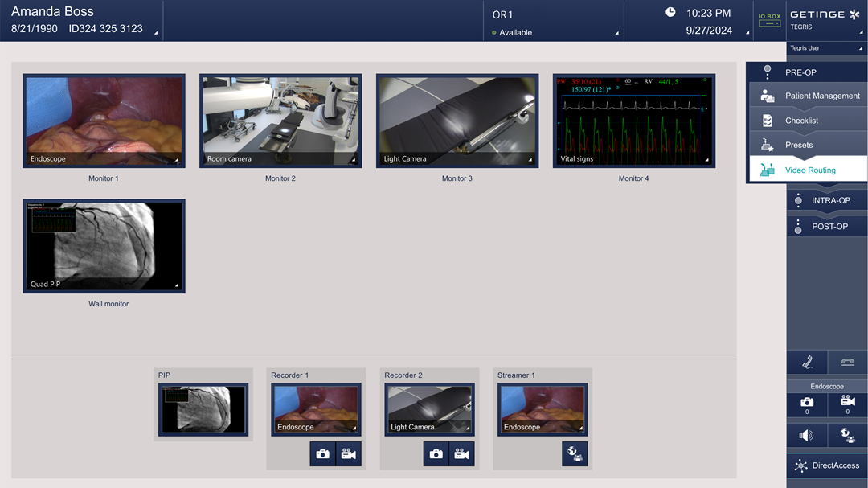
Task: Click the phone call pickup icon
Action: (x=807, y=363)
